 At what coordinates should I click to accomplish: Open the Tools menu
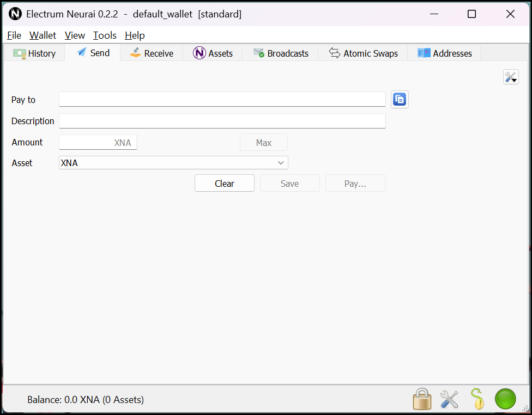[104, 35]
